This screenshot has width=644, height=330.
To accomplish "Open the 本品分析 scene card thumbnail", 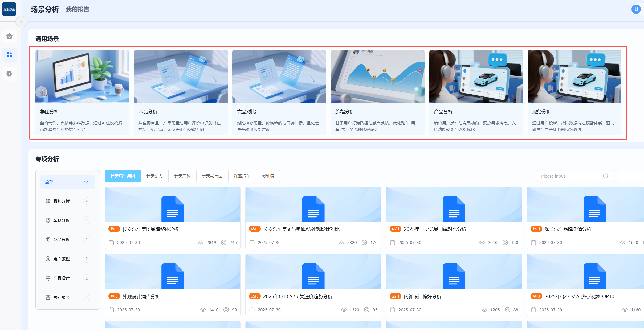I will tap(181, 76).
